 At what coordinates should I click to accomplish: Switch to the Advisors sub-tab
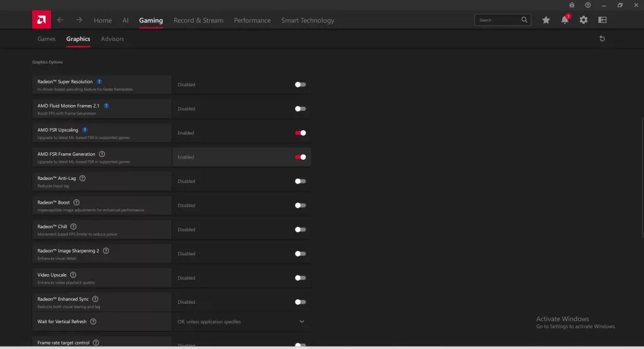tap(112, 38)
